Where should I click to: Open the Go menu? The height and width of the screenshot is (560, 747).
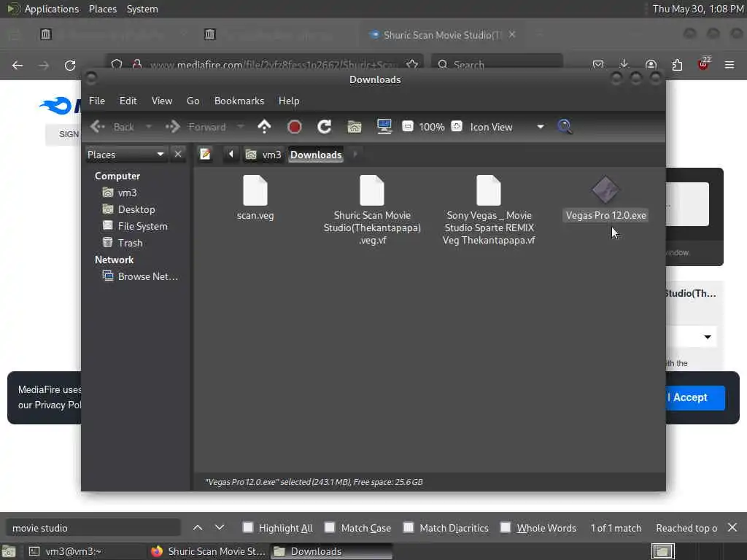pyautogui.click(x=193, y=101)
